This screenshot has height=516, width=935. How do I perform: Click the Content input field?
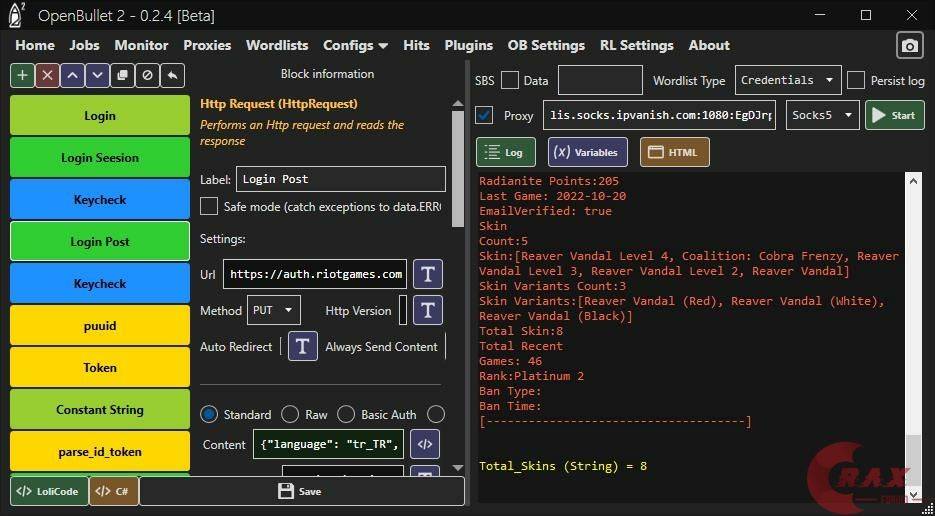pyautogui.click(x=329, y=444)
